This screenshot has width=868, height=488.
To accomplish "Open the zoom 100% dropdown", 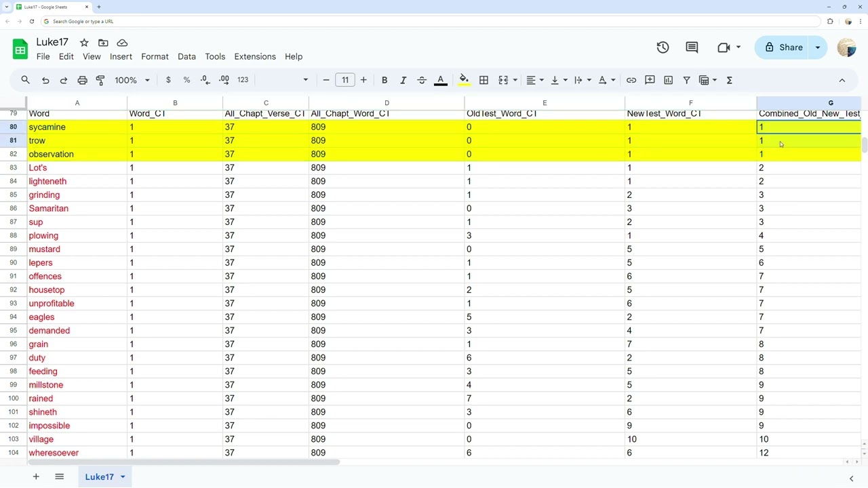I will point(132,80).
